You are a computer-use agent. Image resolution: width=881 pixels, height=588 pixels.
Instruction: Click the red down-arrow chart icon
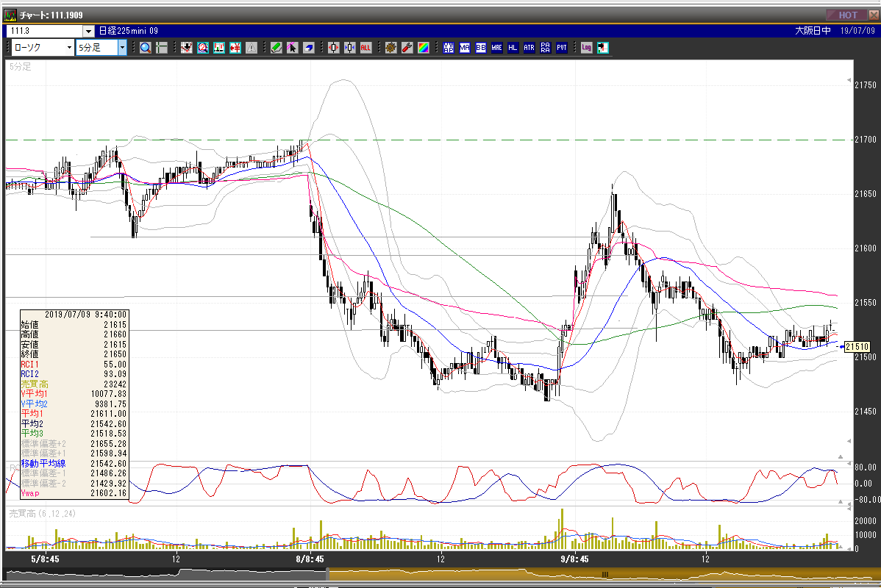tap(187, 48)
